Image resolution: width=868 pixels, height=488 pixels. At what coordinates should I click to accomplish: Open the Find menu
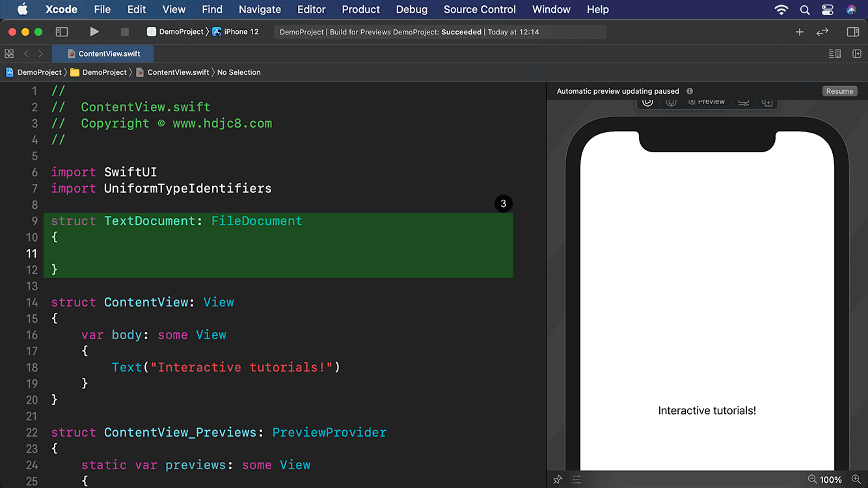(212, 9)
